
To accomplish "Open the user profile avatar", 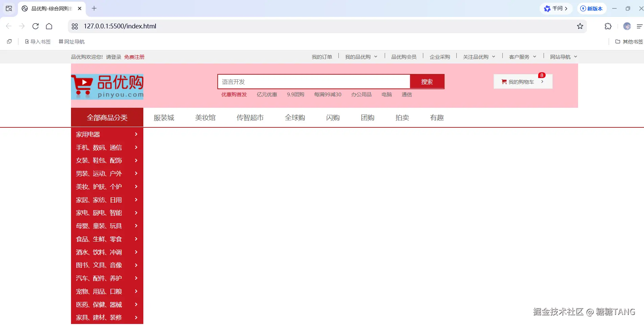I will [x=627, y=26].
